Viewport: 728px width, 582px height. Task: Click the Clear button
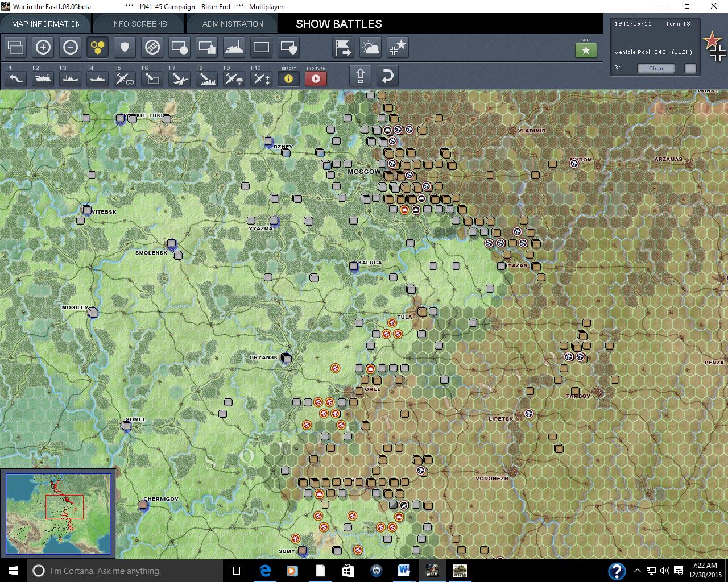click(x=656, y=68)
